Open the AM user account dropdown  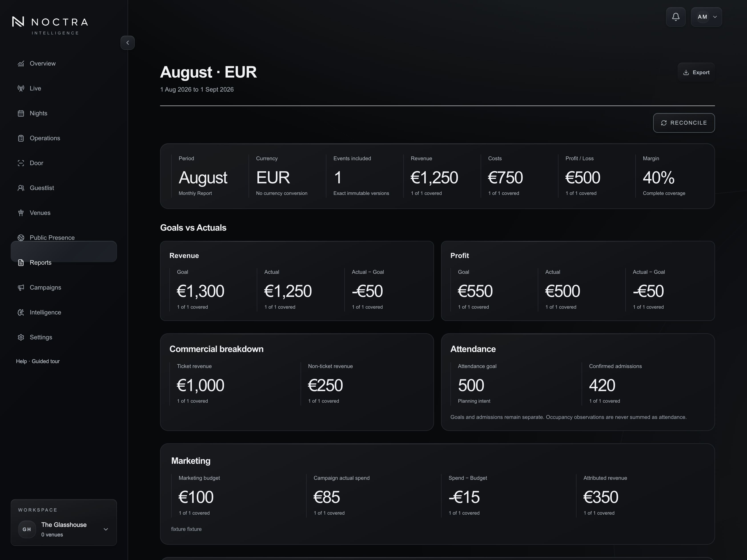[x=706, y=17]
